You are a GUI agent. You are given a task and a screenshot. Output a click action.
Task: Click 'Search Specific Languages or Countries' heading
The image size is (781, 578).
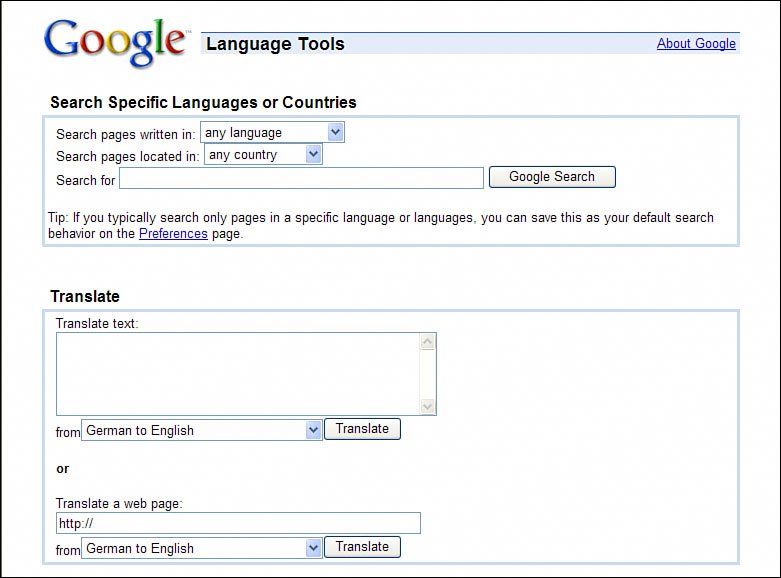(203, 102)
